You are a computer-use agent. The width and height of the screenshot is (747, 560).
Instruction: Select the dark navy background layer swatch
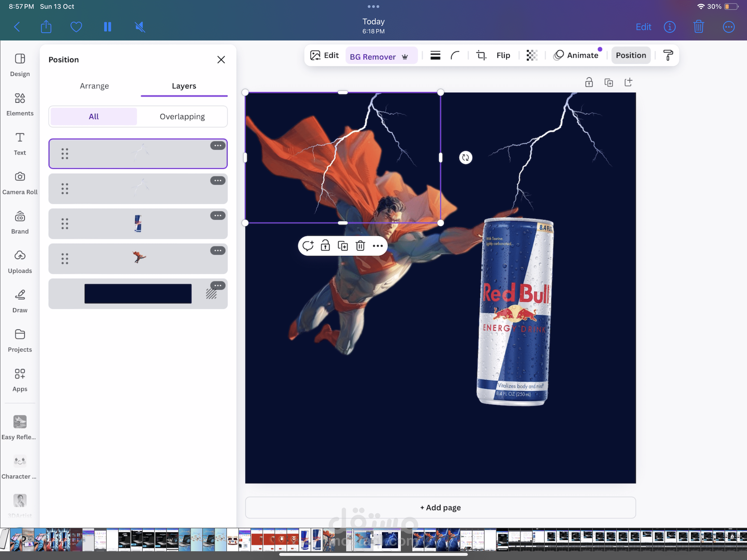point(138,293)
